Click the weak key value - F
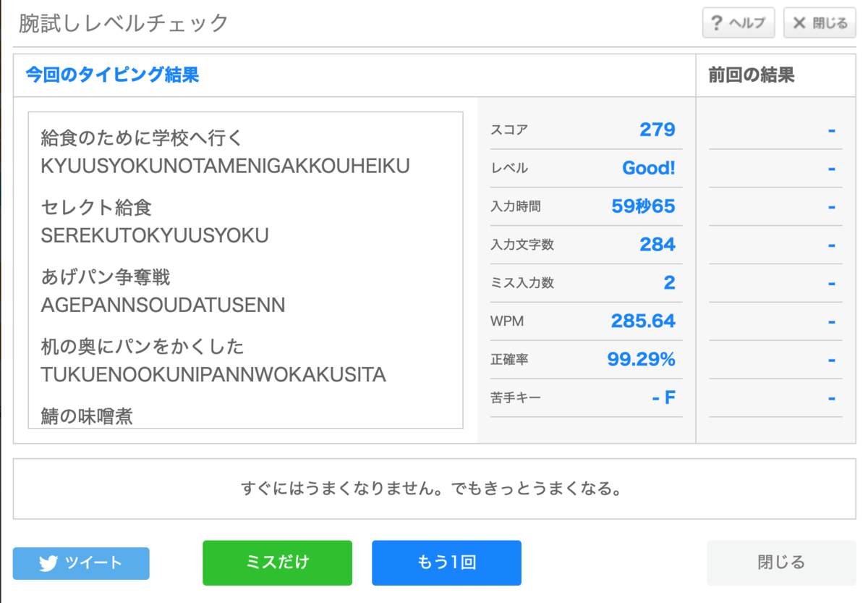This screenshot has height=603, width=868. pos(663,397)
